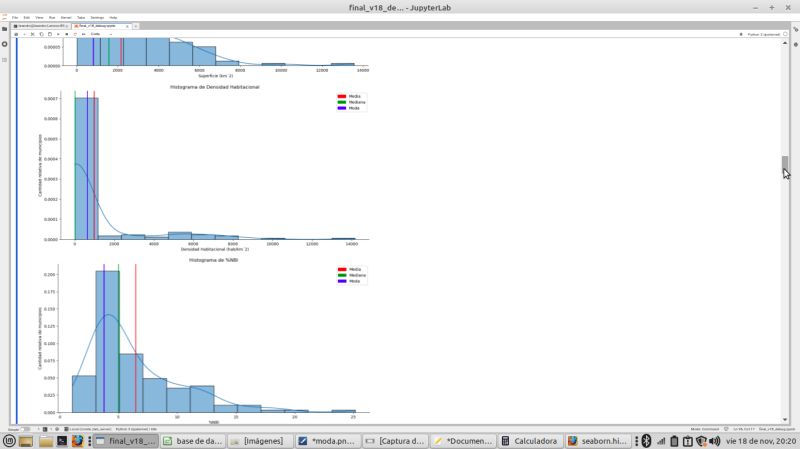Viewport: 800px width, 449px height.
Task: Open network signal tray icon
Action: coord(661,441)
